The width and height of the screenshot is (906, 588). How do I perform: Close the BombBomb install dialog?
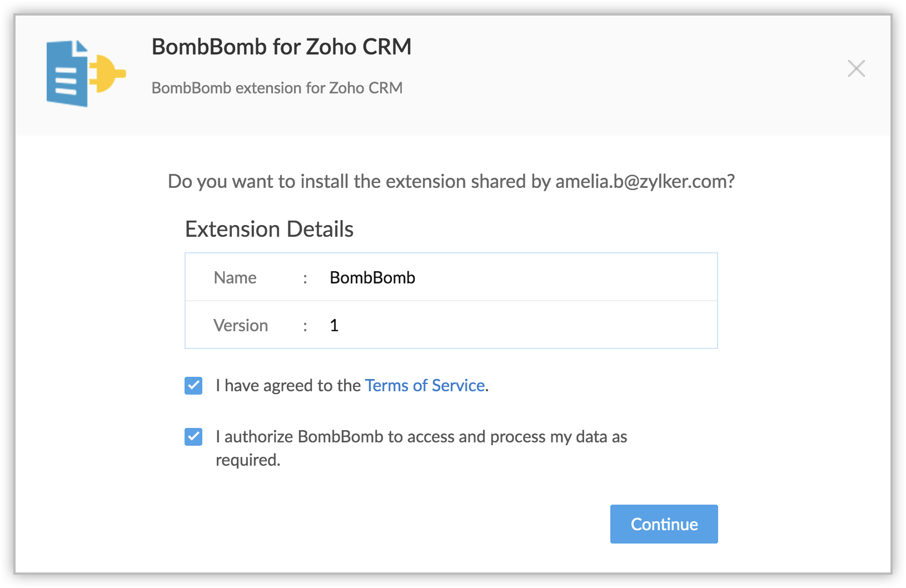[x=856, y=68]
